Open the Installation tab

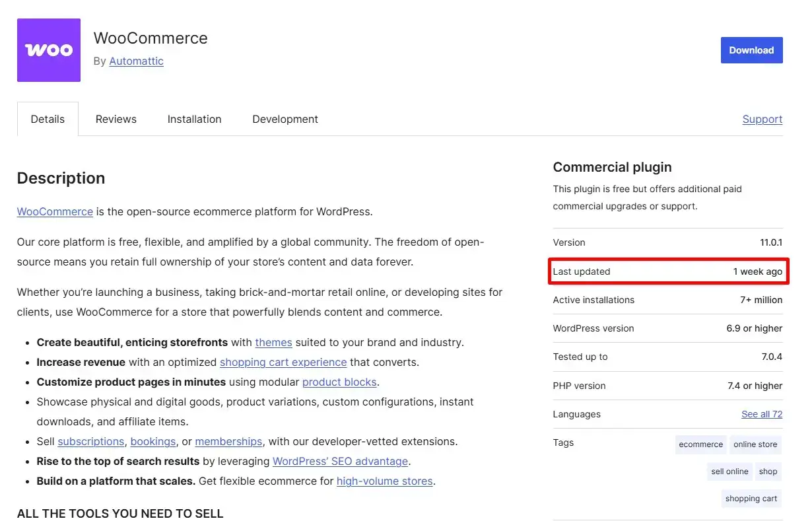click(194, 119)
